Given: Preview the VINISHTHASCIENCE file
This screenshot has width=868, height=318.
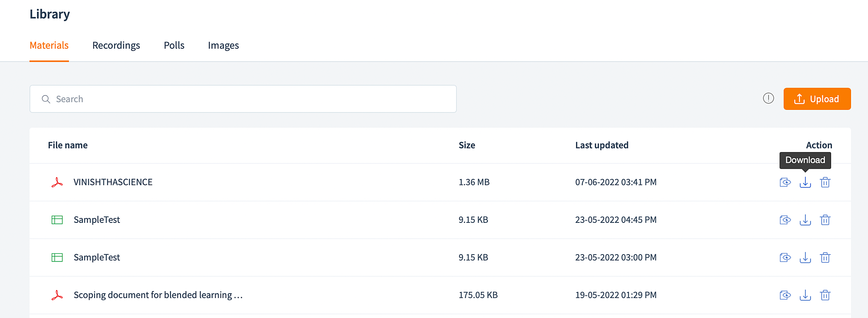Looking at the screenshot, I should [785, 182].
